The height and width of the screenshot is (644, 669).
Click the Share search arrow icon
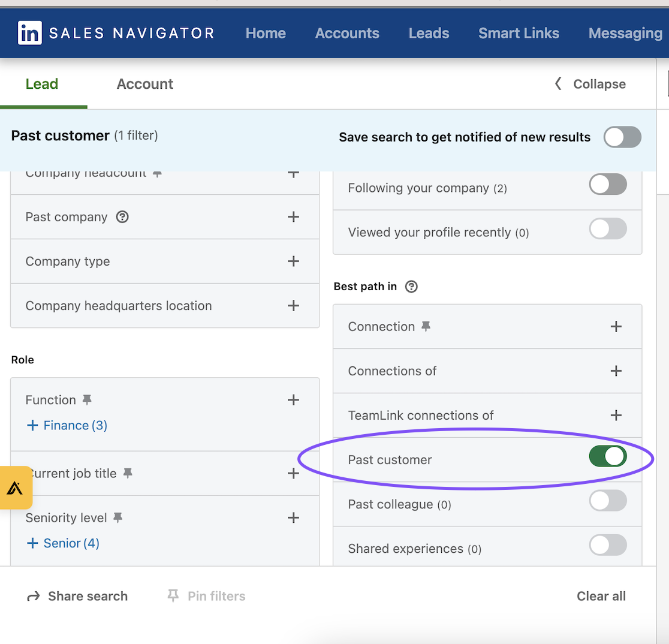(34, 595)
